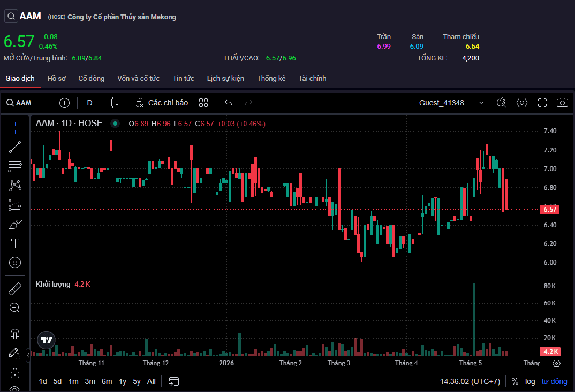Toggle log scale mode

pyautogui.click(x=530, y=381)
